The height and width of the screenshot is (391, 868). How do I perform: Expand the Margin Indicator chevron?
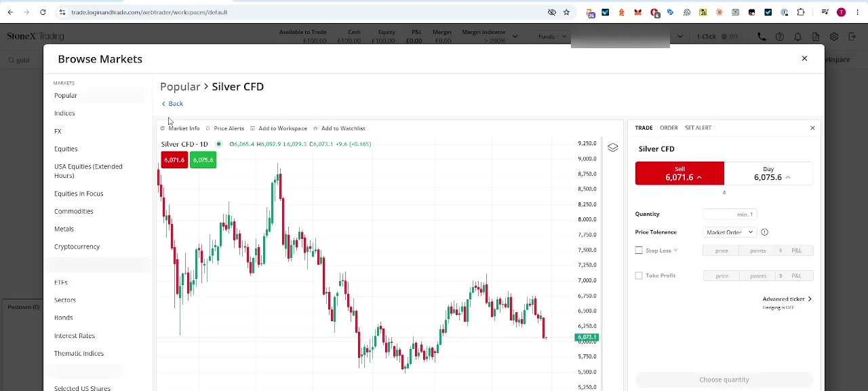pyautogui.click(x=515, y=37)
